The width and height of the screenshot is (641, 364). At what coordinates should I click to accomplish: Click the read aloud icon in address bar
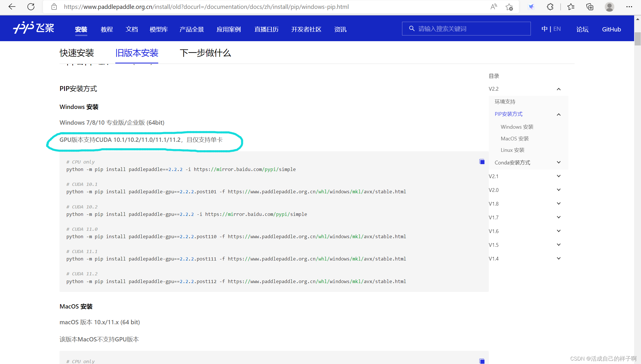point(494,7)
